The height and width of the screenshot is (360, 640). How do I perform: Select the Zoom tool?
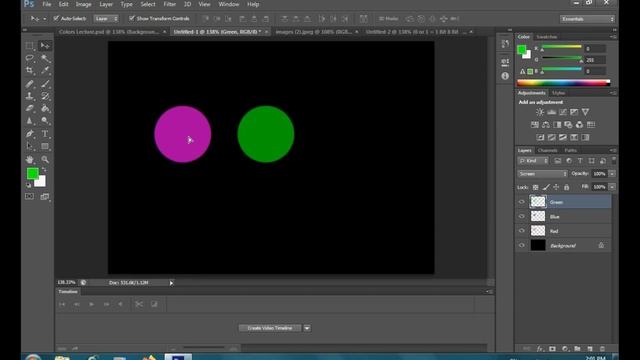pos(45,160)
